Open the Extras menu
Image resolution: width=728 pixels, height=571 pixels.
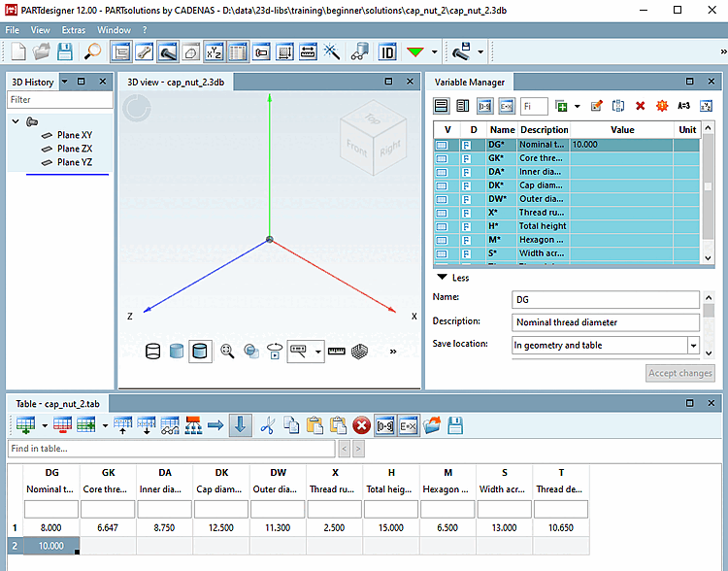tap(73, 30)
